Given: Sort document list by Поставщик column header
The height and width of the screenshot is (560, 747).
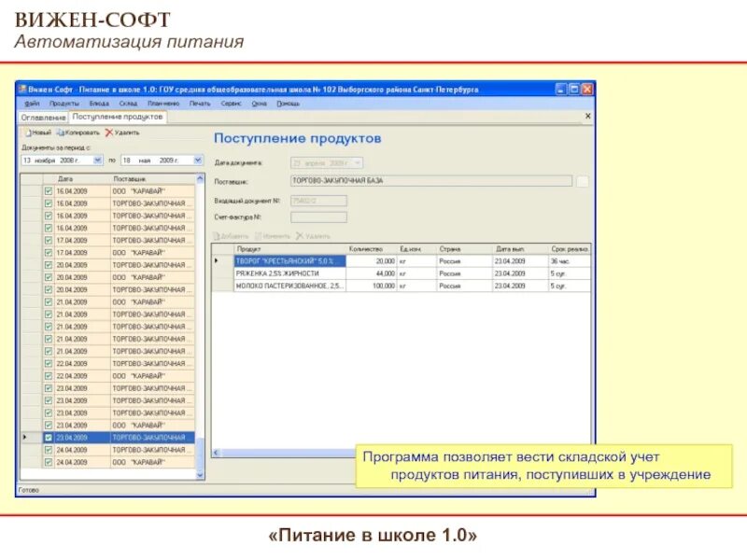Looking at the screenshot, I should click(152, 179).
